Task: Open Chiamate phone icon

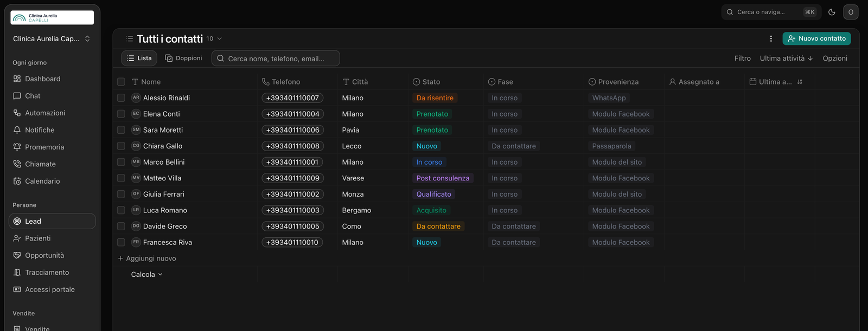Action: (x=17, y=164)
